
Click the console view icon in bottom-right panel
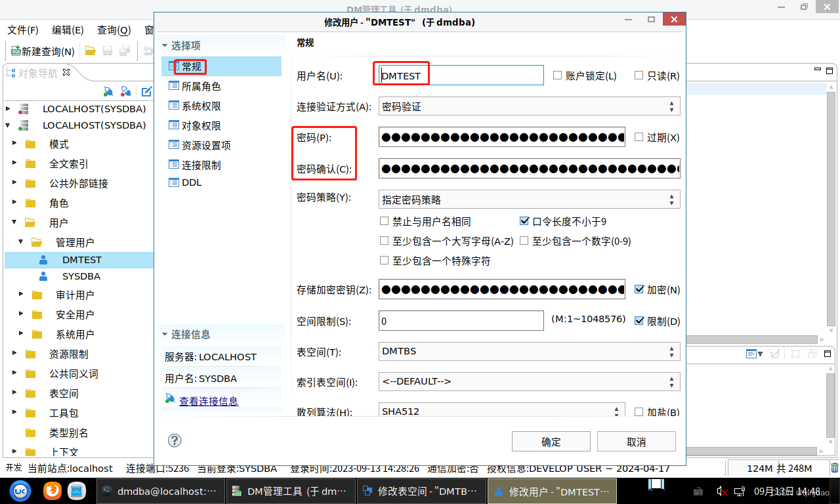tap(751, 354)
